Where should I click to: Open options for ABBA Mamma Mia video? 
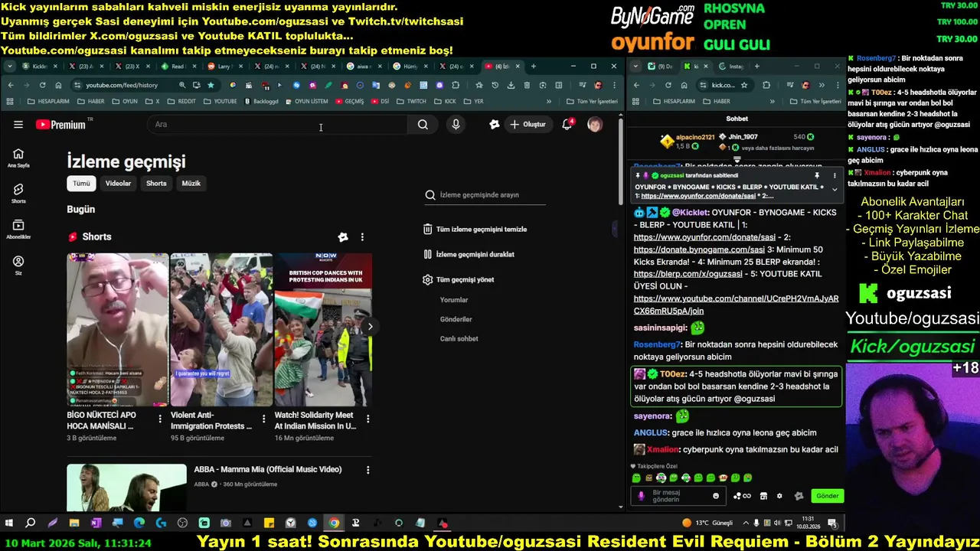pyautogui.click(x=367, y=470)
